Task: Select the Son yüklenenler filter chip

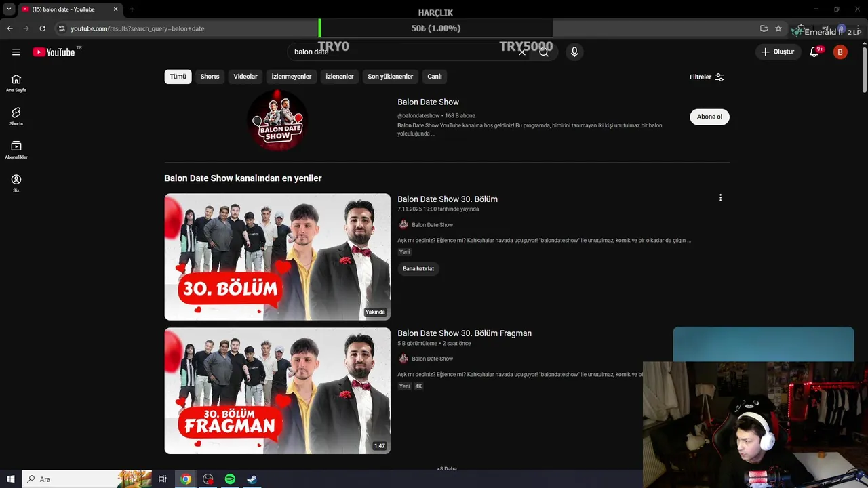Action: pos(391,77)
